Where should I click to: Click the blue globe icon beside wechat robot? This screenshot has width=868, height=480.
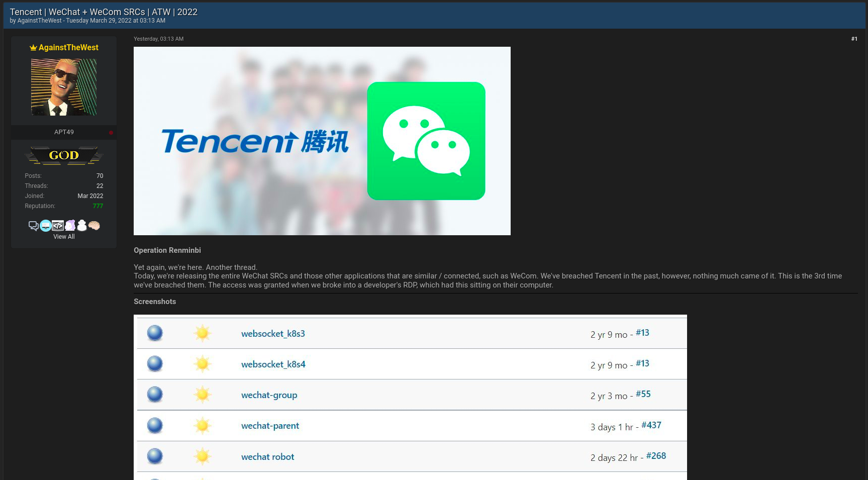(x=155, y=456)
